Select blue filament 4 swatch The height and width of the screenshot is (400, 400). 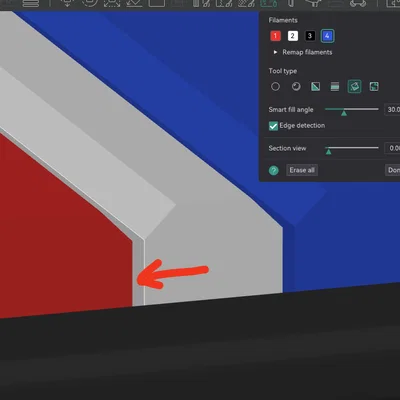(327, 36)
